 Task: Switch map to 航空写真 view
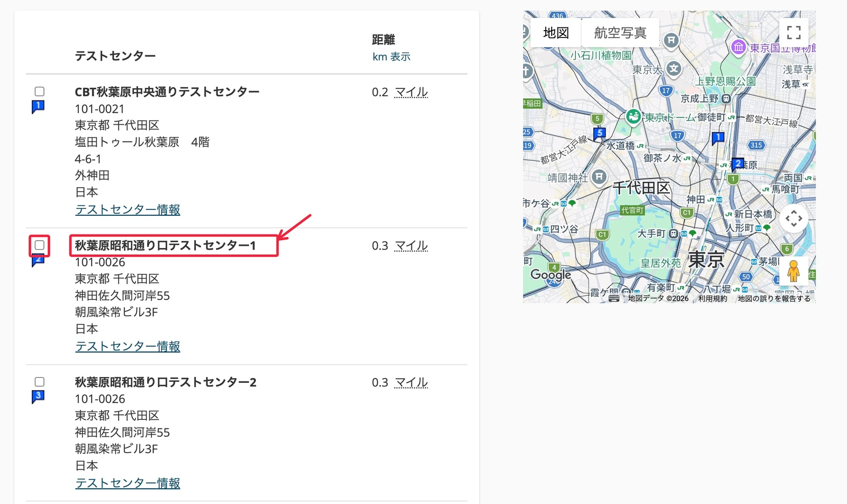620,33
